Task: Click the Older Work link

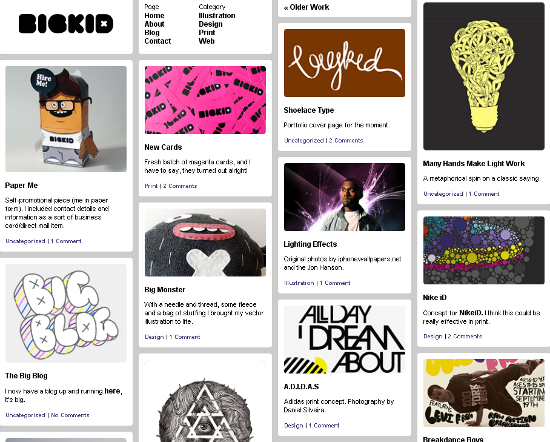Action: pyautogui.click(x=307, y=7)
